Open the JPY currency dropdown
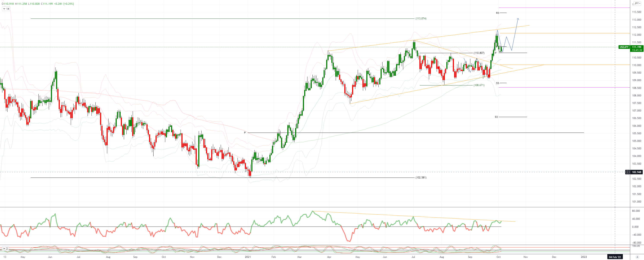The height and width of the screenshot is (260, 644). coord(637,3)
